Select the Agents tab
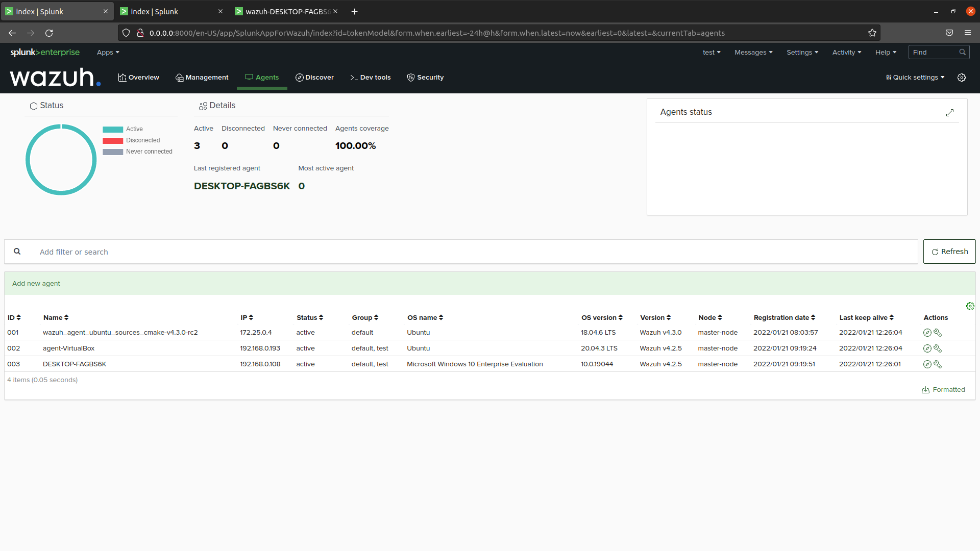This screenshot has width=980, height=551. [262, 78]
